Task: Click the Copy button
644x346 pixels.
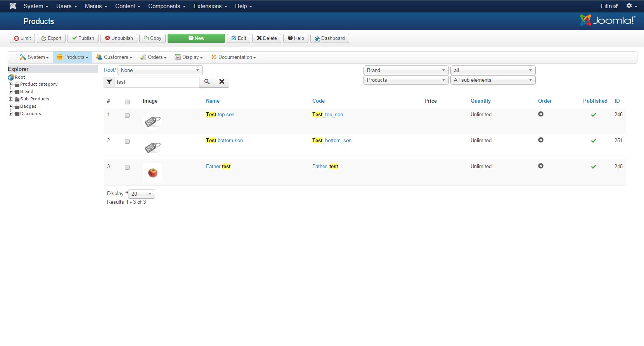Action: point(152,38)
